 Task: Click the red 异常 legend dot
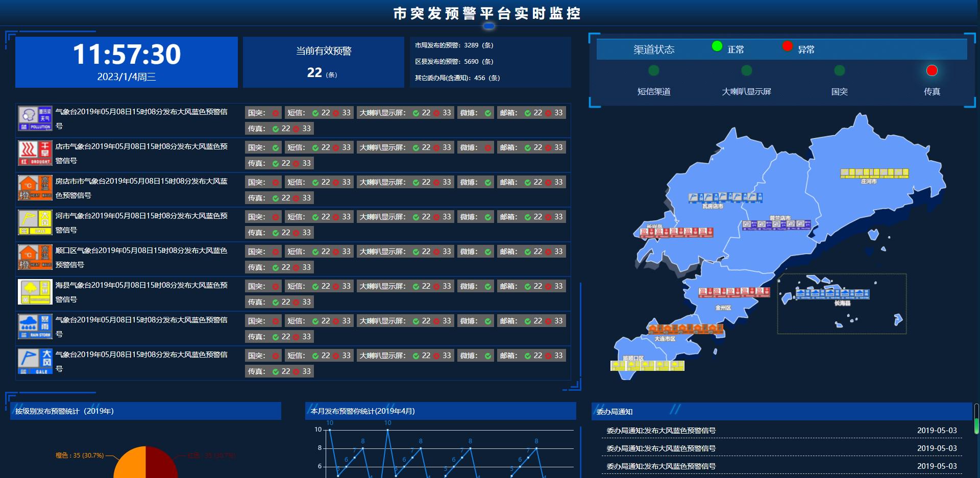(x=788, y=46)
